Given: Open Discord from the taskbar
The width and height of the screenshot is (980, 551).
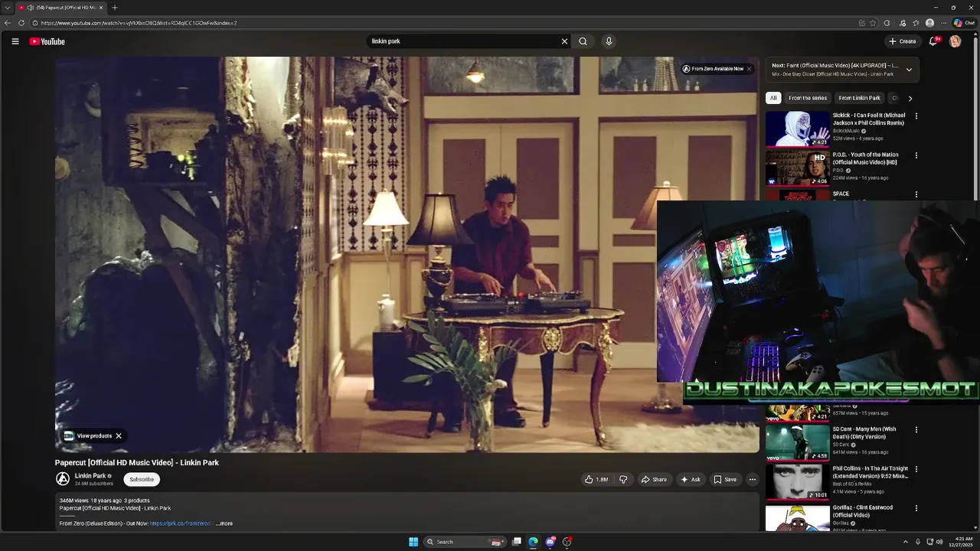Looking at the screenshot, I should click(550, 542).
